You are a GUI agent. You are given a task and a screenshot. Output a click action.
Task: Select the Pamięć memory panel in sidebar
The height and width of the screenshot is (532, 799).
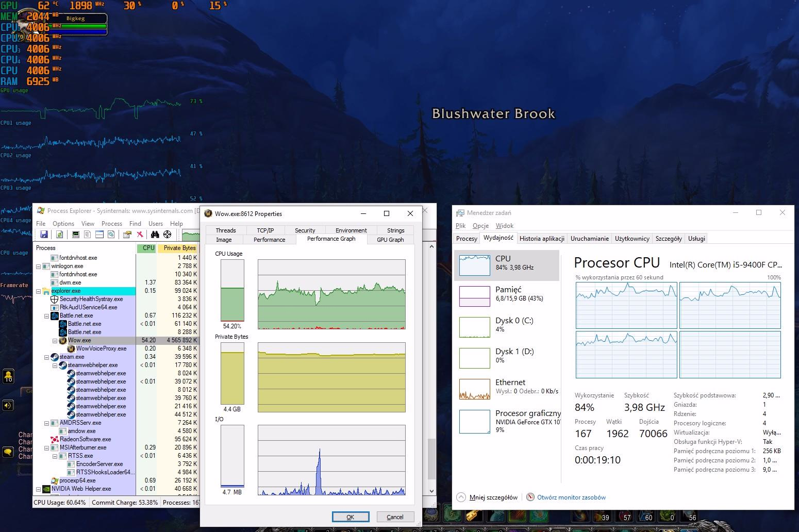coord(507,294)
